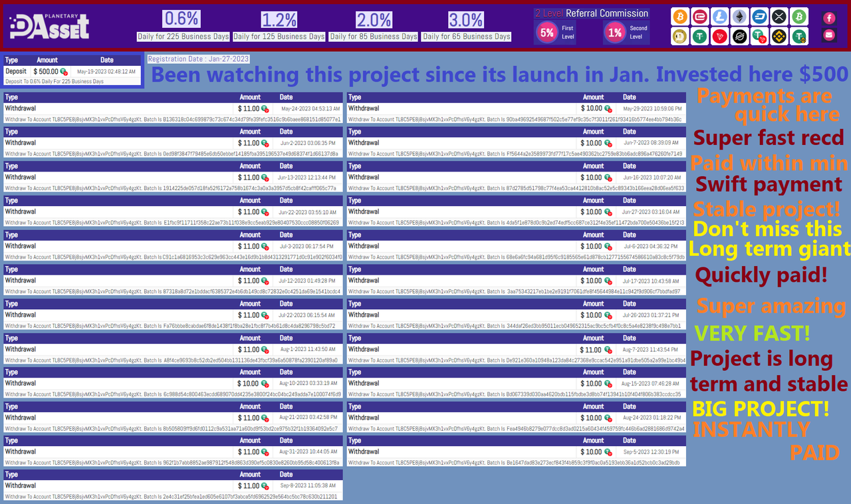Click withdrawal date Jun-22-2023 03:55:10 AM

[x=307, y=212]
